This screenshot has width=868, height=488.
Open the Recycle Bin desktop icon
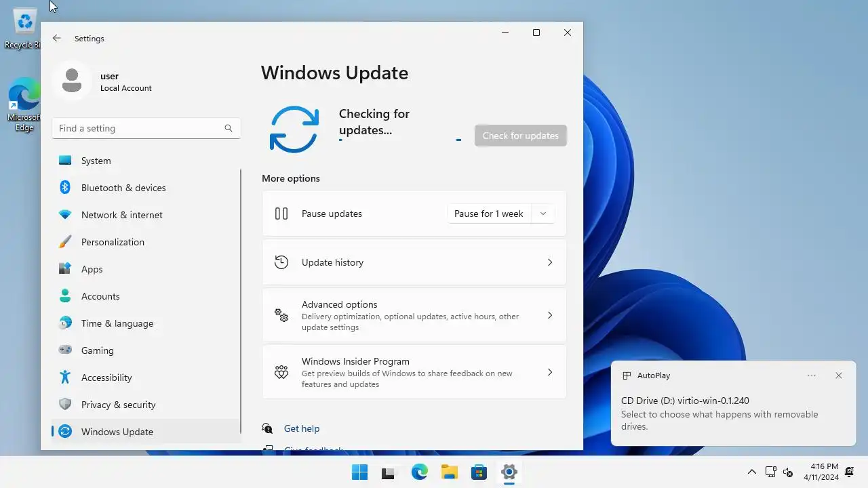point(23,28)
